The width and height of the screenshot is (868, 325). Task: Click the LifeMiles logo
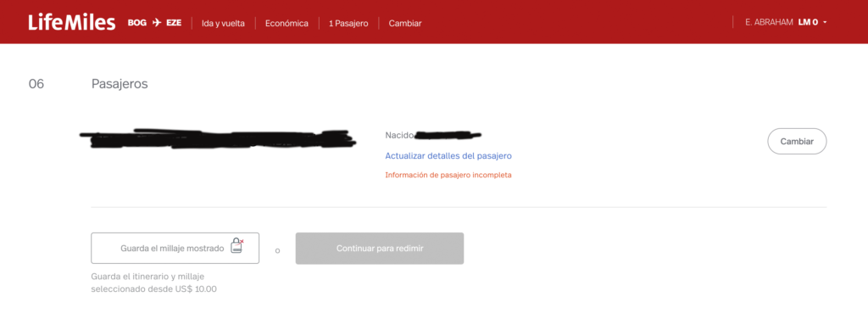(x=72, y=22)
